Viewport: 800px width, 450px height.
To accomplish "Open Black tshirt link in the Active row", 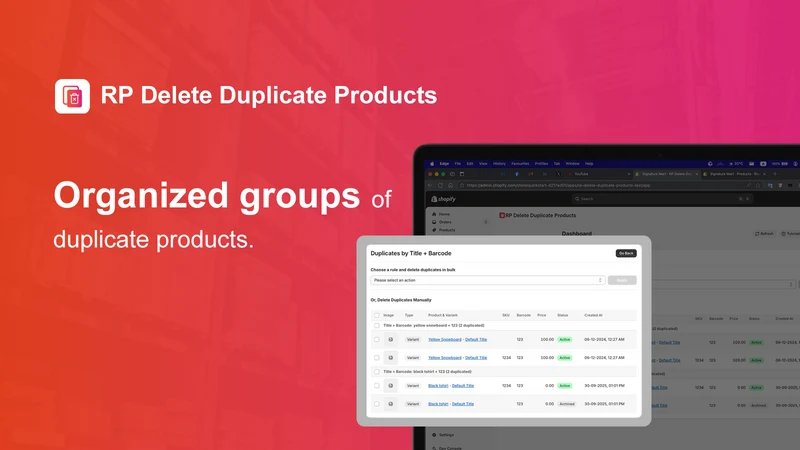I will (438, 386).
